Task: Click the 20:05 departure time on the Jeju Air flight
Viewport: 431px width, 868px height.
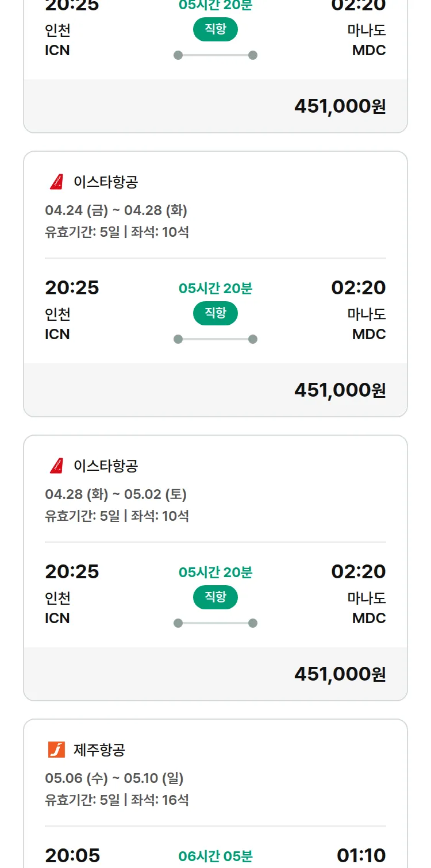Action: [x=72, y=855]
